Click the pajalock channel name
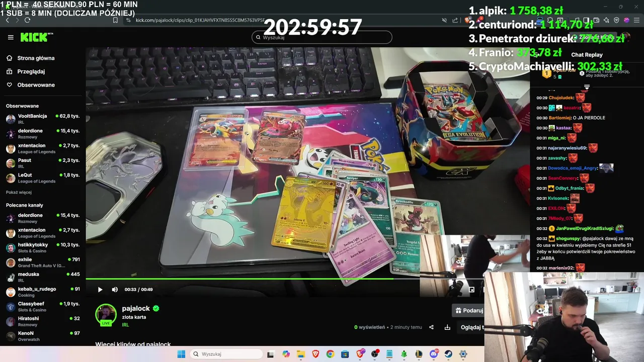Viewport: 644px width, 362px height. click(x=136, y=308)
